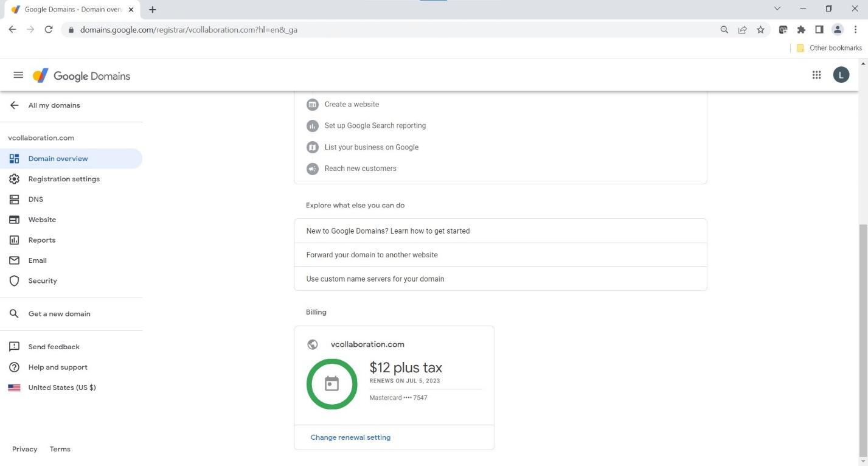The width and height of the screenshot is (868, 466).
Task: Click the Google Search reporting icon
Action: [312, 126]
